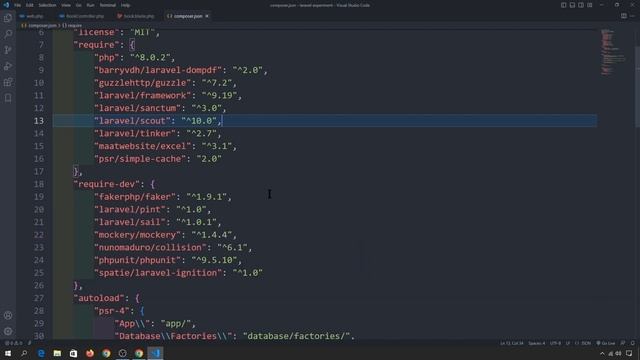
Task: Open Firefox from taskbar
Action: point(90,353)
